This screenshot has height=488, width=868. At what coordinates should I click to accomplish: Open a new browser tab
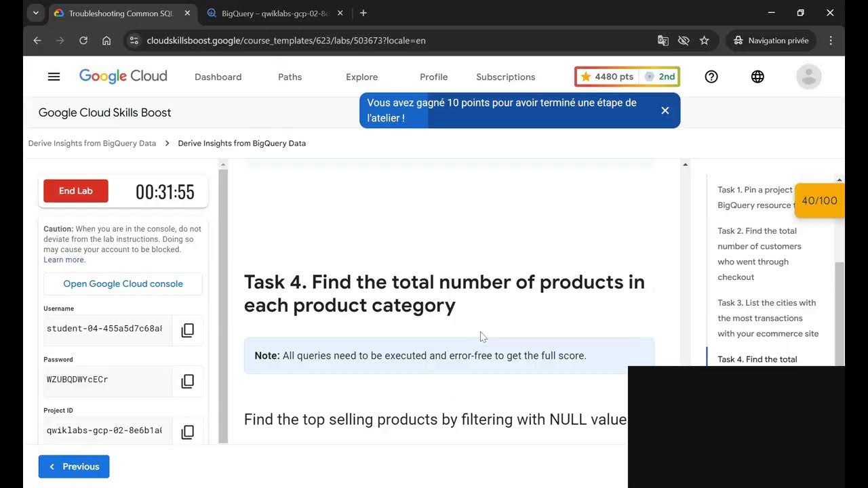[x=363, y=13]
